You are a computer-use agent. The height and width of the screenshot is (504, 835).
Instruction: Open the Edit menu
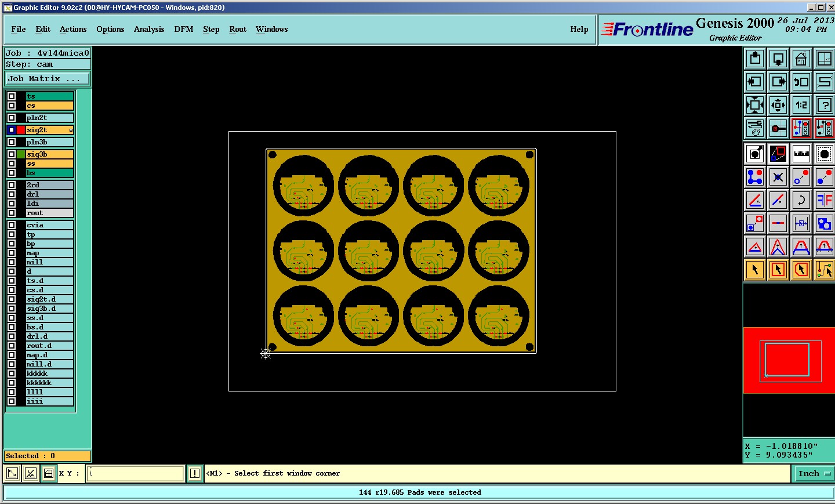43,29
